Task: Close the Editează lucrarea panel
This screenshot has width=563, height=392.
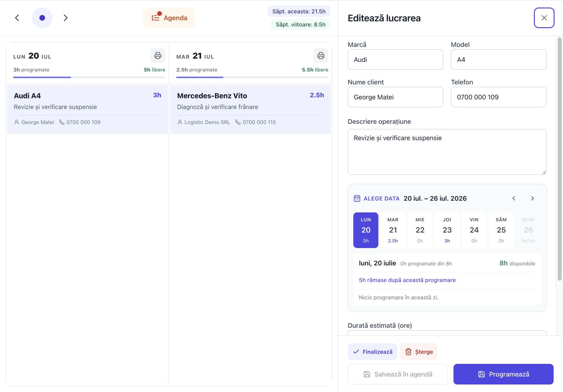Action: 544,18
